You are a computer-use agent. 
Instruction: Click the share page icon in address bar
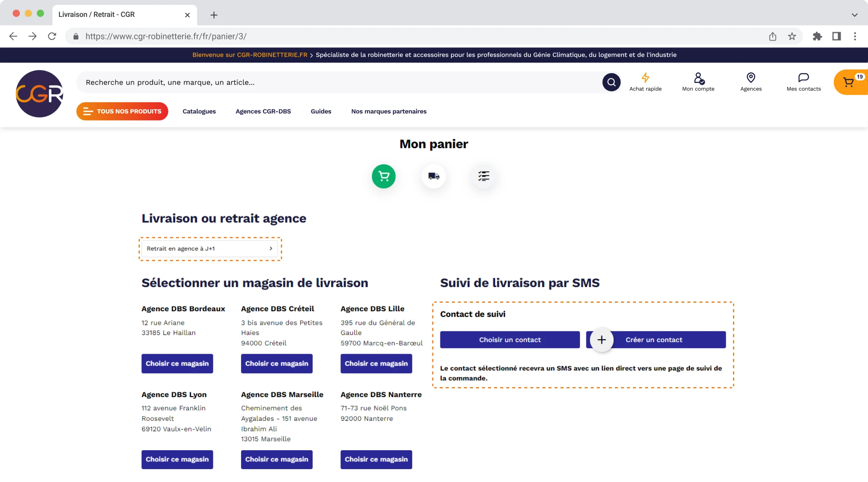click(772, 36)
